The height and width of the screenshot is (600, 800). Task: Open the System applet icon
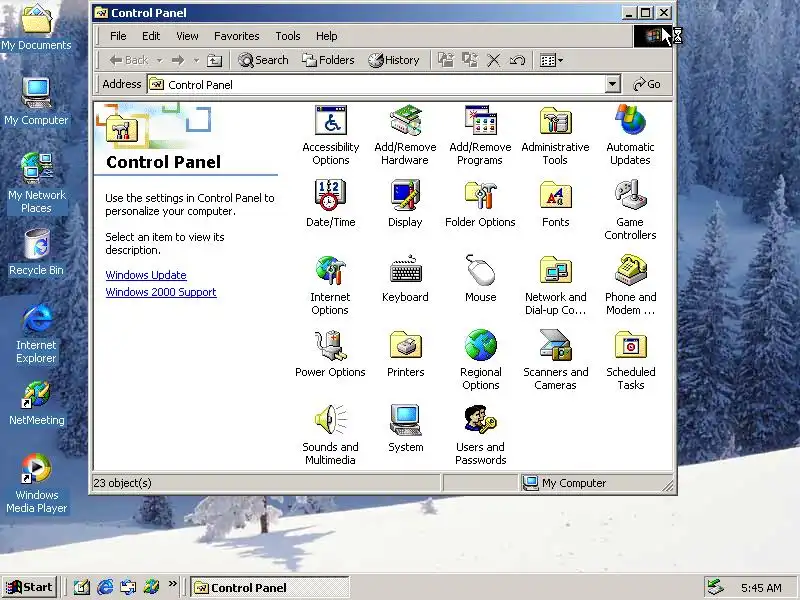tap(405, 420)
